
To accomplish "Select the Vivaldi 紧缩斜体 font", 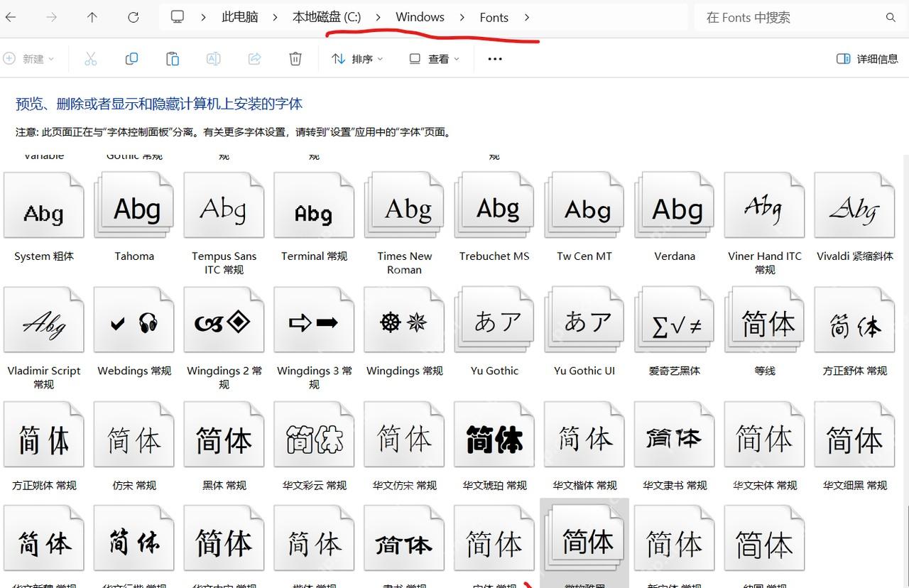I will pos(855,217).
